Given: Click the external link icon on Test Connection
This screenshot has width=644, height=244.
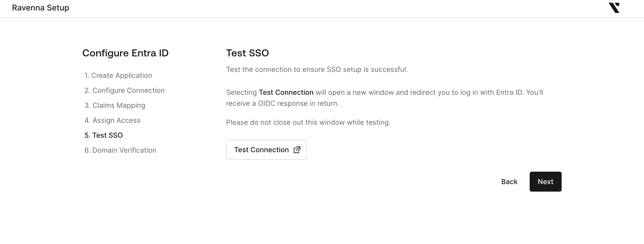Looking at the screenshot, I should (297, 150).
